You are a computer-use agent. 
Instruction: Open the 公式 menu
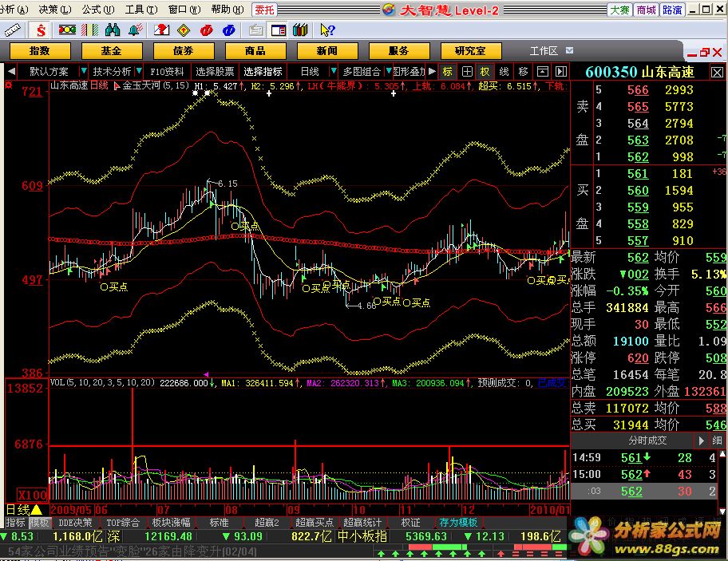click(x=98, y=9)
